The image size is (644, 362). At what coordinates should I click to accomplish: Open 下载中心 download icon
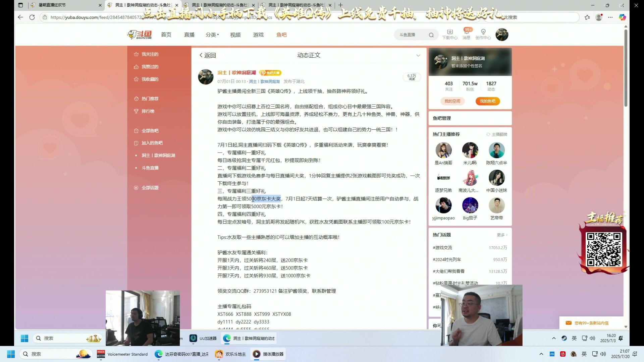[450, 34]
